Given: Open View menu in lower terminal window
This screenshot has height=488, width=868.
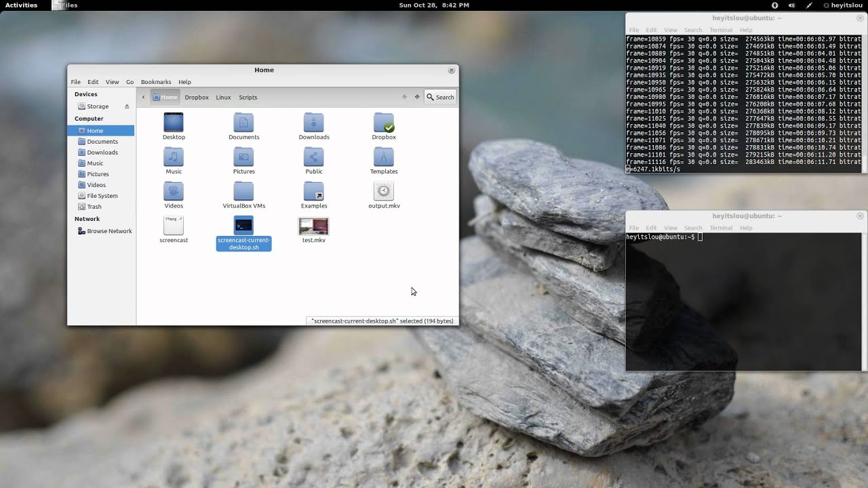Looking at the screenshot, I should tap(671, 228).
